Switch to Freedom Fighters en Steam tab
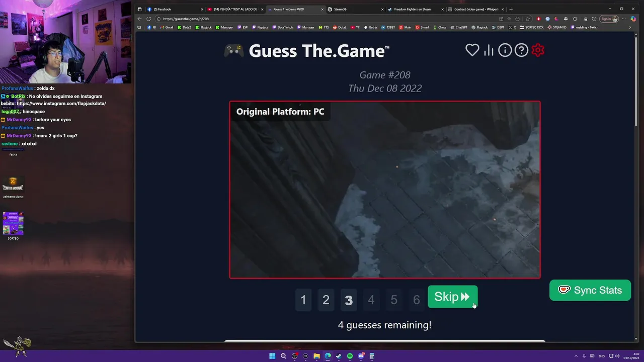644x362 pixels. tap(415, 9)
